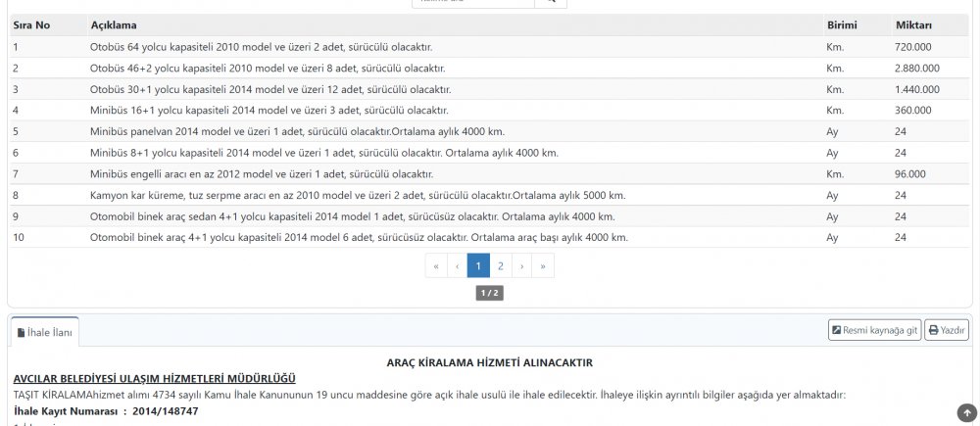
Task: Click the scroll-to-top arrow button
Action: (x=966, y=413)
